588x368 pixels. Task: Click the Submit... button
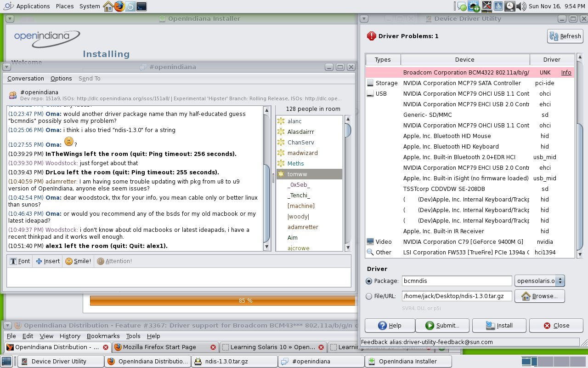[442, 325]
